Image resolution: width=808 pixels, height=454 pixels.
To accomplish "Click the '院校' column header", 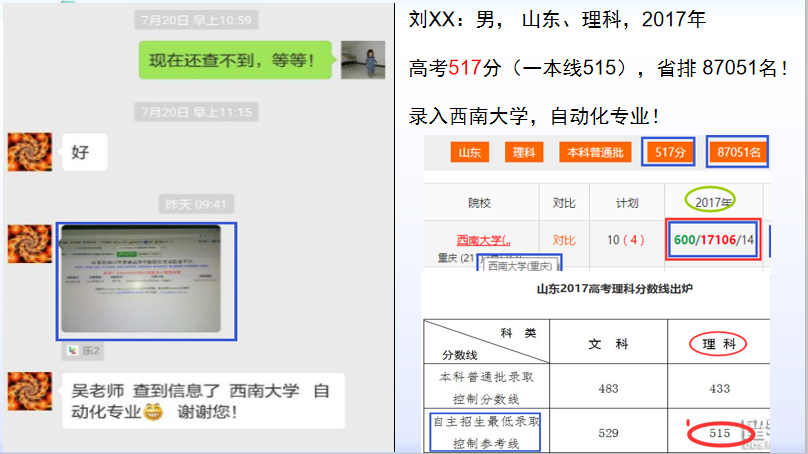I will click(480, 203).
